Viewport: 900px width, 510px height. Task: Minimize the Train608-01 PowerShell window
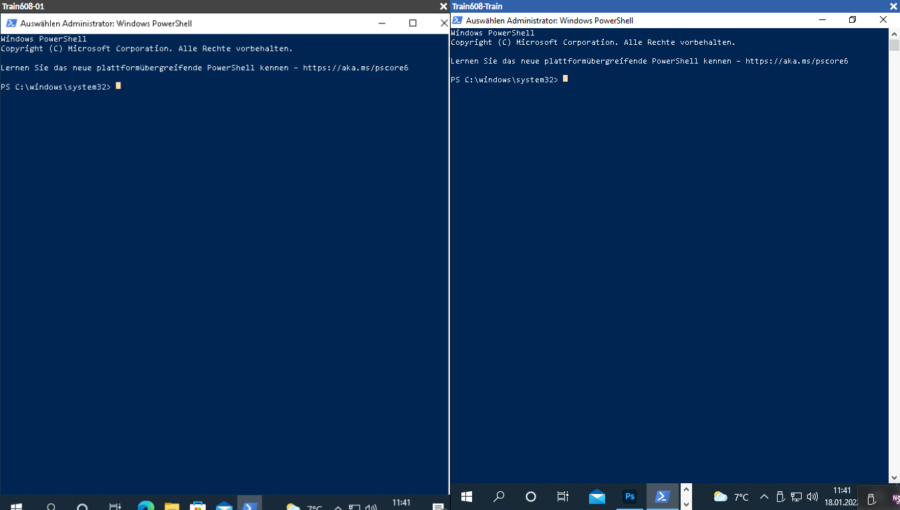pos(382,24)
